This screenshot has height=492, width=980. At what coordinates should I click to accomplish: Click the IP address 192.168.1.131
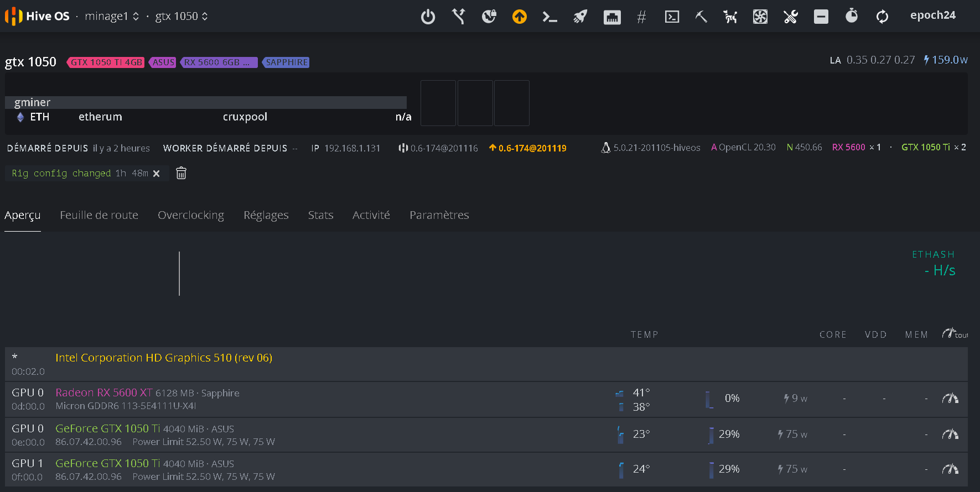pyautogui.click(x=352, y=148)
